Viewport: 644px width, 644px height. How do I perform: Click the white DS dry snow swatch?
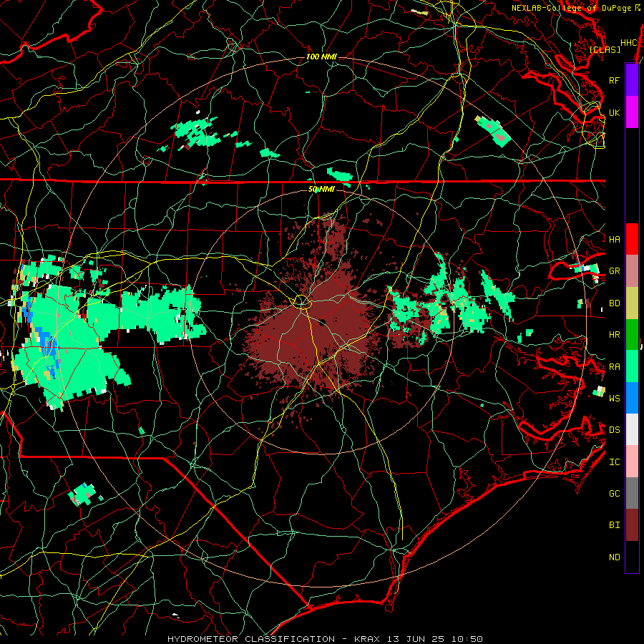(632, 429)
